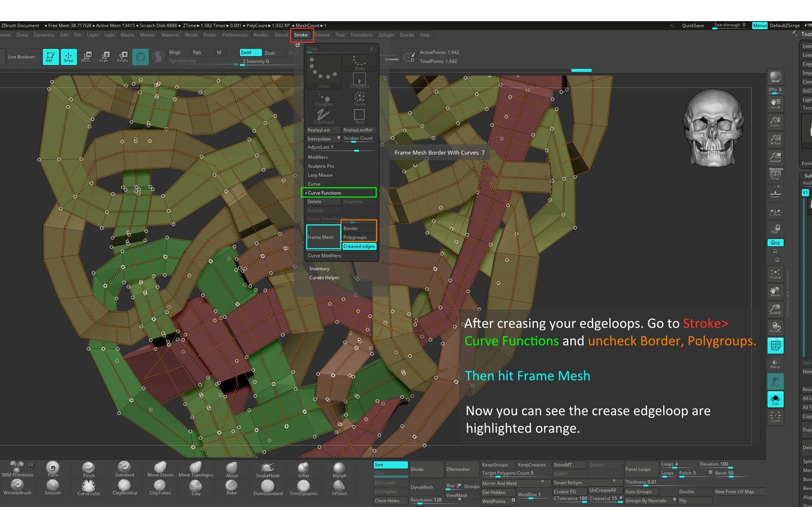Pick the DamStandard brush

point(268,488)
